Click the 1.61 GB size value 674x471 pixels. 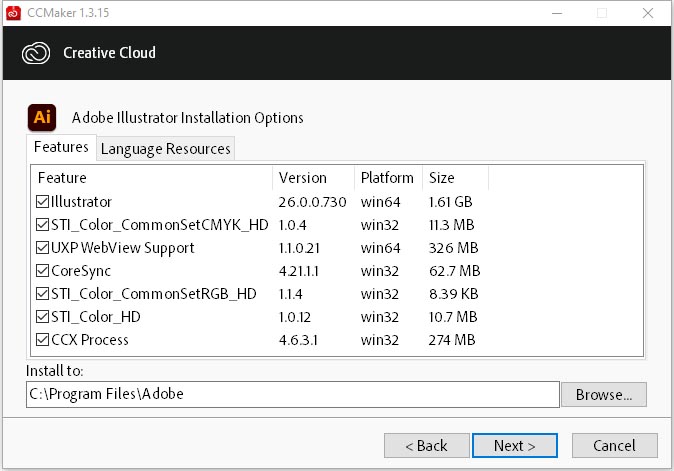click(x=450, y=202)
